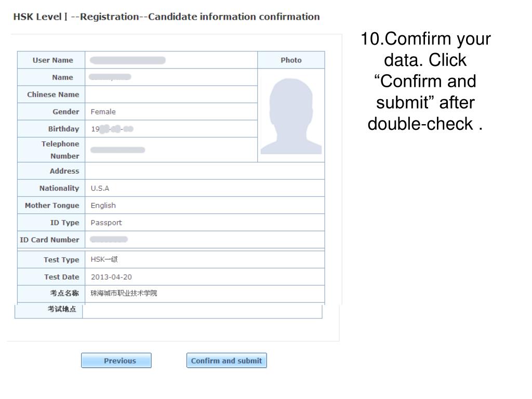
Task: Click the blurred Name value
Action: coord(110,77)
